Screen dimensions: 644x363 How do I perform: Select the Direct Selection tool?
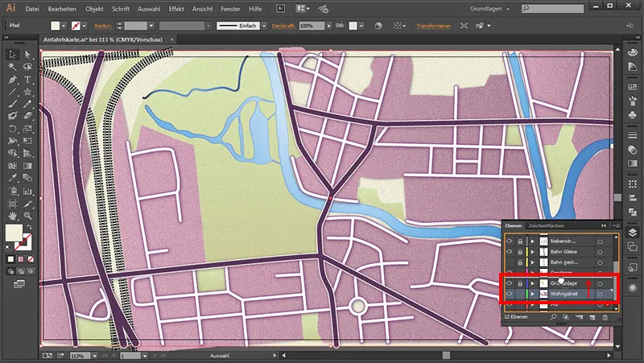coord(27,54)
